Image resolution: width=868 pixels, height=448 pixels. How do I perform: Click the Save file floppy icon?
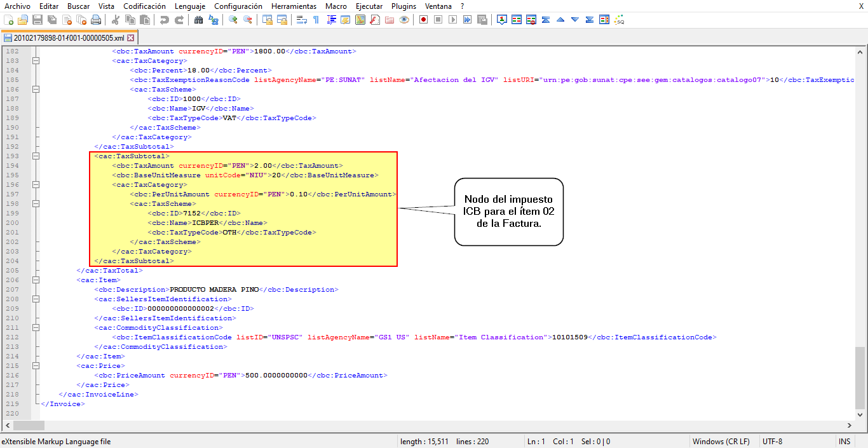[37, 20]
